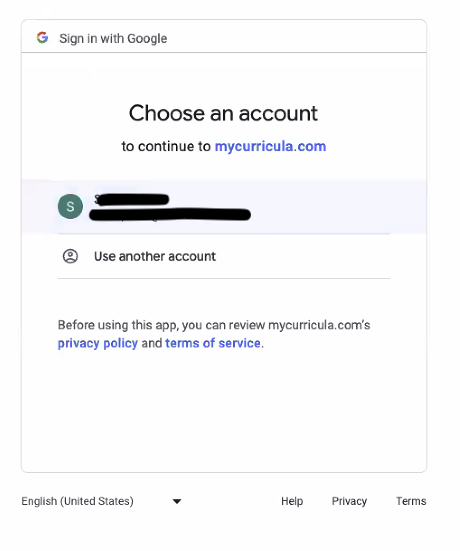Click the person icon beside Use another account

70,256
